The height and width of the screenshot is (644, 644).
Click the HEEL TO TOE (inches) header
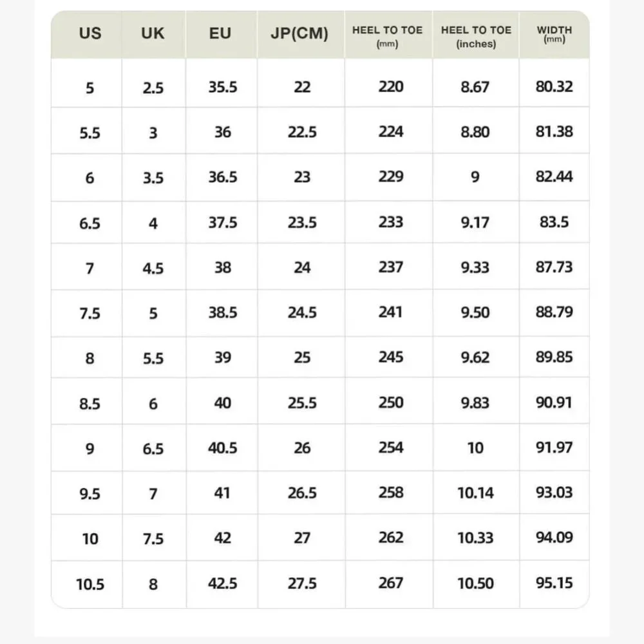click(x=476, y=36)
